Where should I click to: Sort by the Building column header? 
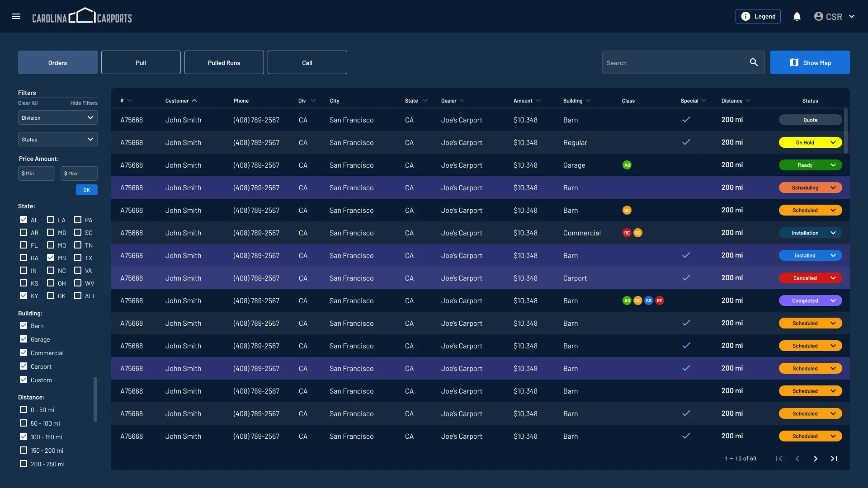click(577, 101)
